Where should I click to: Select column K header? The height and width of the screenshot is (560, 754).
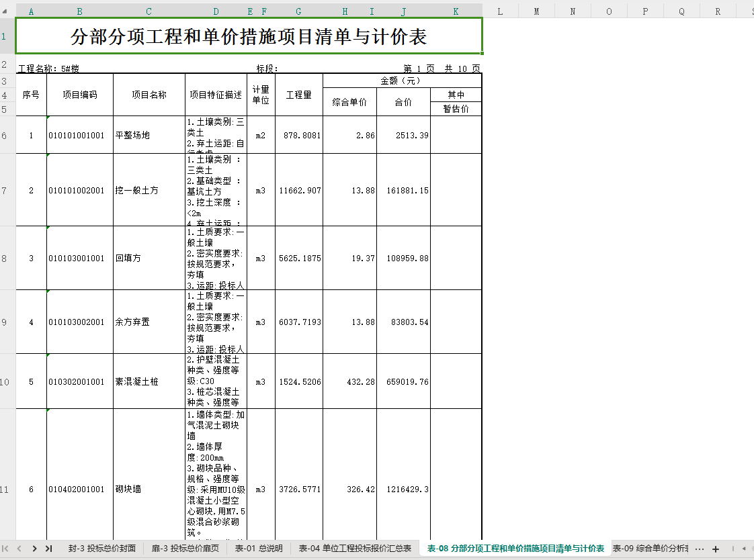pos(456,11)
